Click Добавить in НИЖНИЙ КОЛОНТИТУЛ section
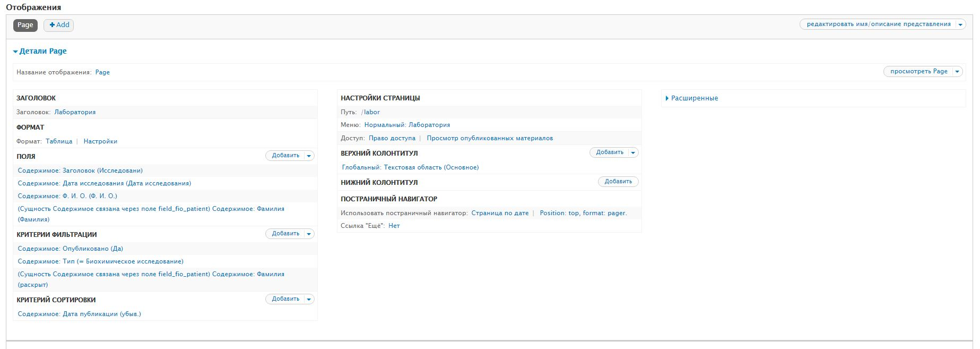980x349 pixels. (618, 182)
